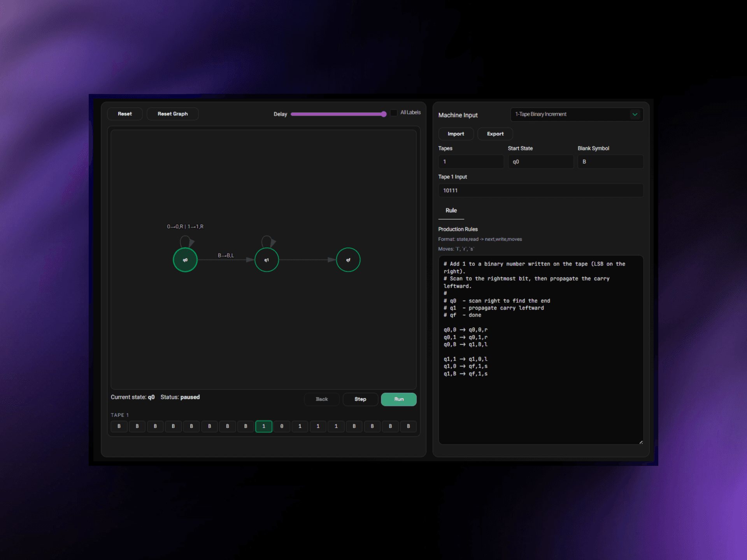
Task: Select the q1 state circle
Action: click(x=267, y=260)
